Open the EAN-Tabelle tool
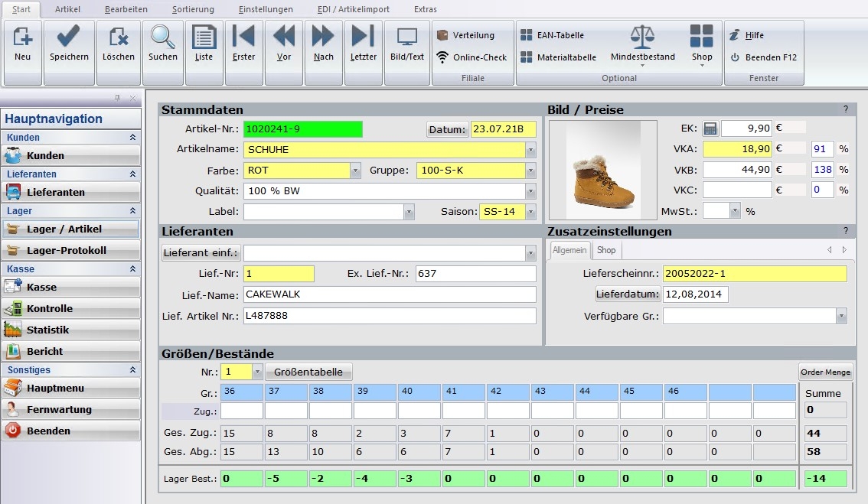Viewport: 868px width, 504px height. click(x=553, y=35)
